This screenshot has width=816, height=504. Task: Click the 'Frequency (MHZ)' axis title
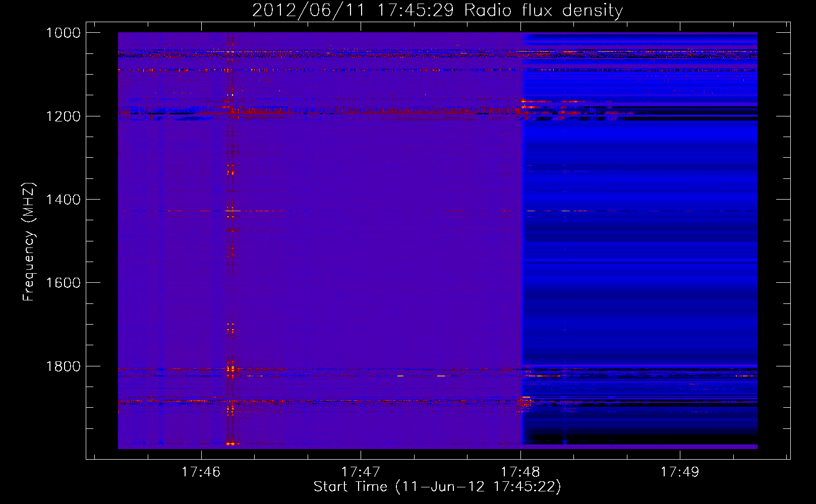point(29,241)
